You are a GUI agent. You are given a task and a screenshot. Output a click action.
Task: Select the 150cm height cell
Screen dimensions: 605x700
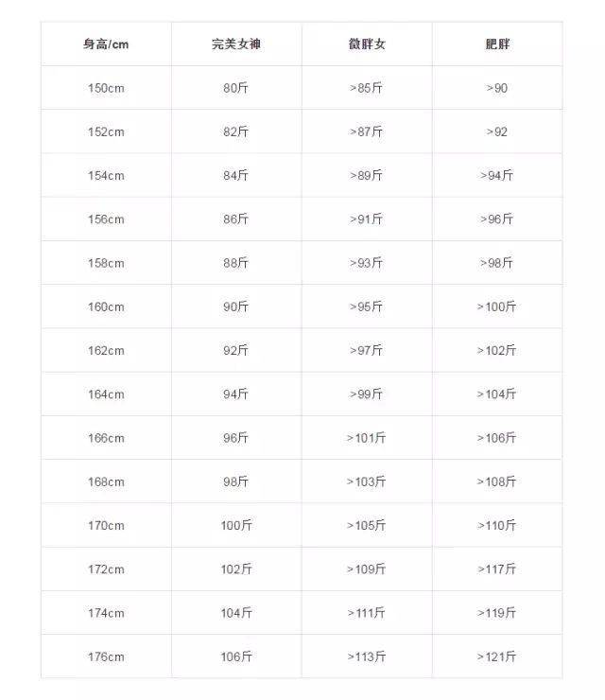click(x=106, y=88)
